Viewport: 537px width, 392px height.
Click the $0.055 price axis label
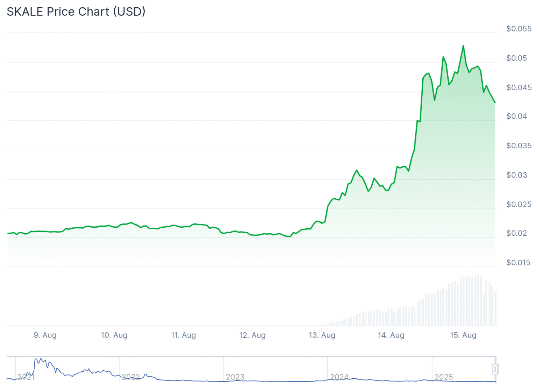519,29
